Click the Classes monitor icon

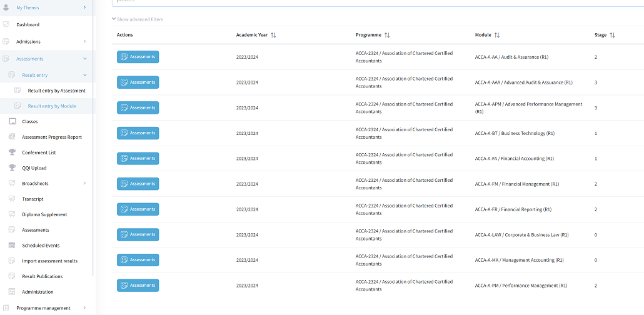coord(12,122)
